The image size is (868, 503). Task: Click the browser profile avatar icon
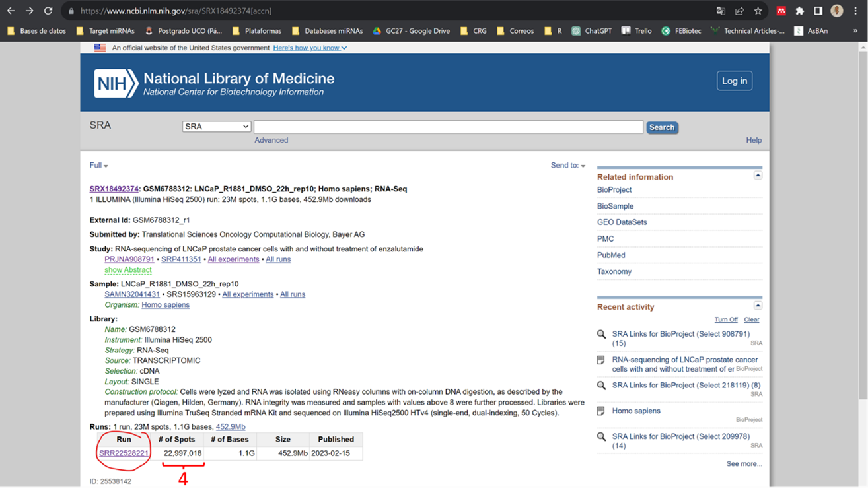click(x=836, y=11)
